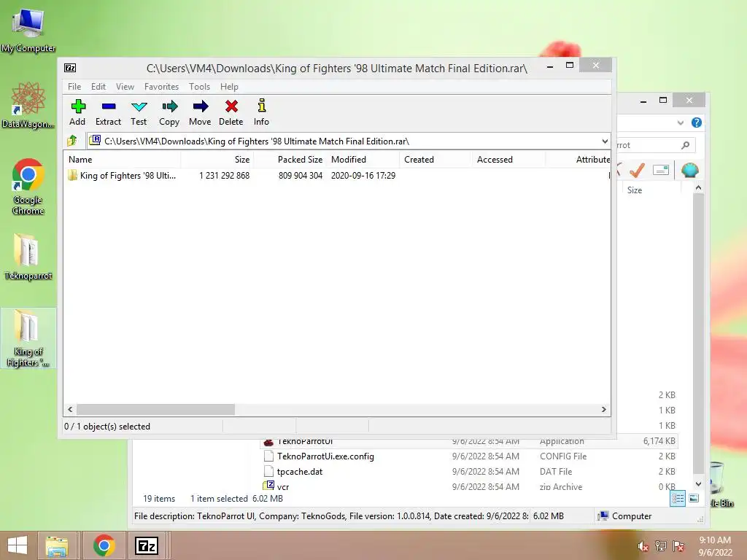Screen dimensions: 747x560
Task: Click the teal globe icon in Explorer
Action: coord(690,170)
